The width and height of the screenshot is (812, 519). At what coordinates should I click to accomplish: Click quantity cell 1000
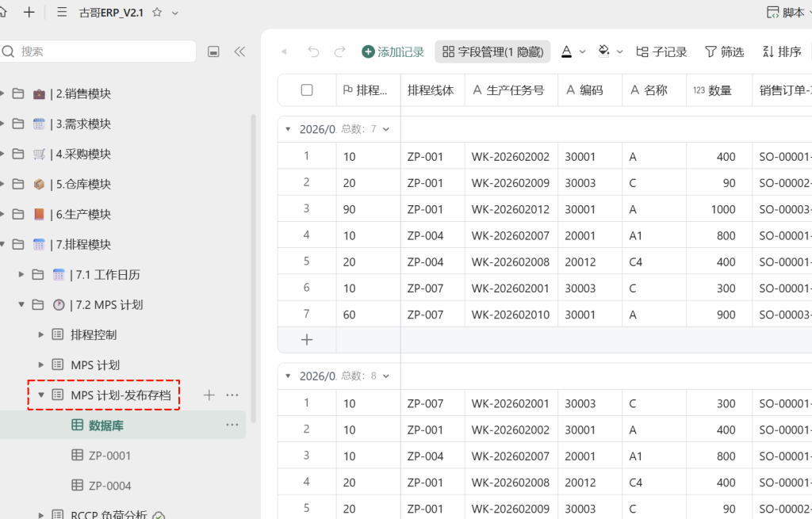[x=719, y=209]
